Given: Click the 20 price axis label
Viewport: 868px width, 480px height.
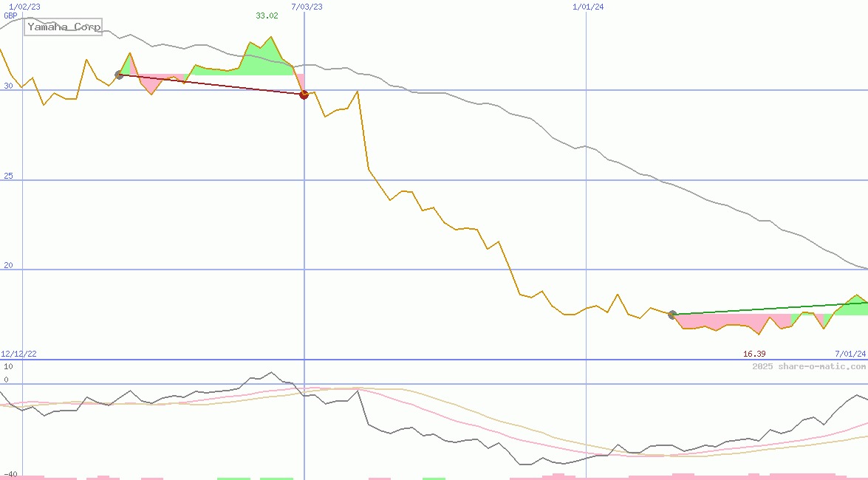Looking at the screenshot, I should point(8,265).
